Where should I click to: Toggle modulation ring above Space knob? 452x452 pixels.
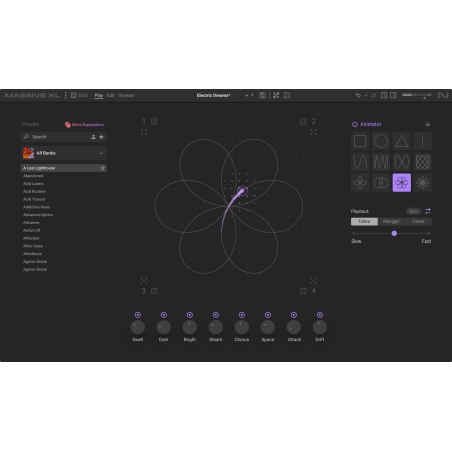click(268, 315)
